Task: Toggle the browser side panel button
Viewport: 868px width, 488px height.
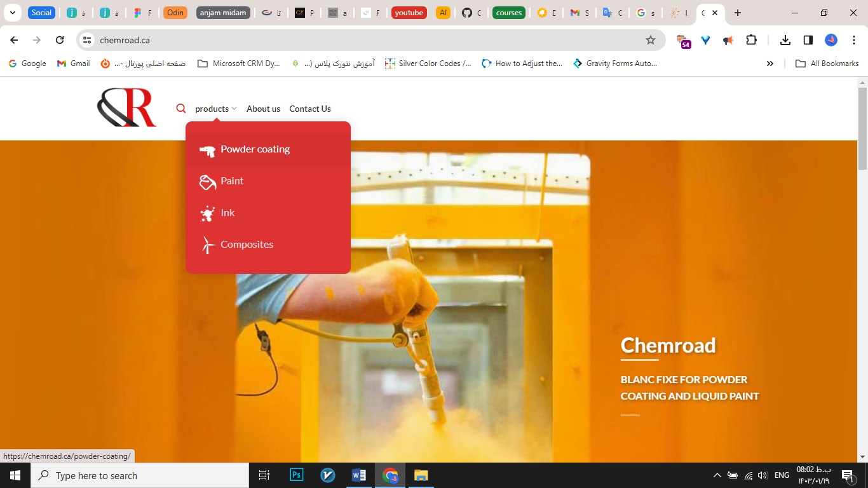Action: coord(808,40)
